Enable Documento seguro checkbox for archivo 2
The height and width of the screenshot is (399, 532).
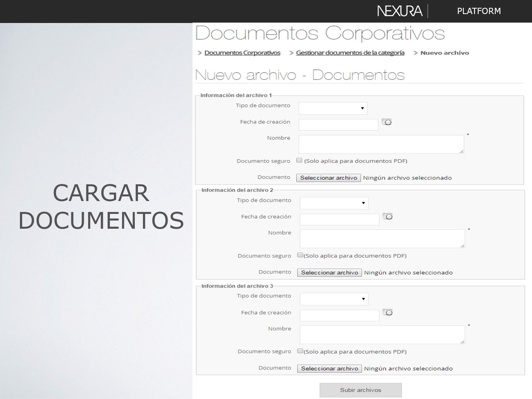pos(300,255)
